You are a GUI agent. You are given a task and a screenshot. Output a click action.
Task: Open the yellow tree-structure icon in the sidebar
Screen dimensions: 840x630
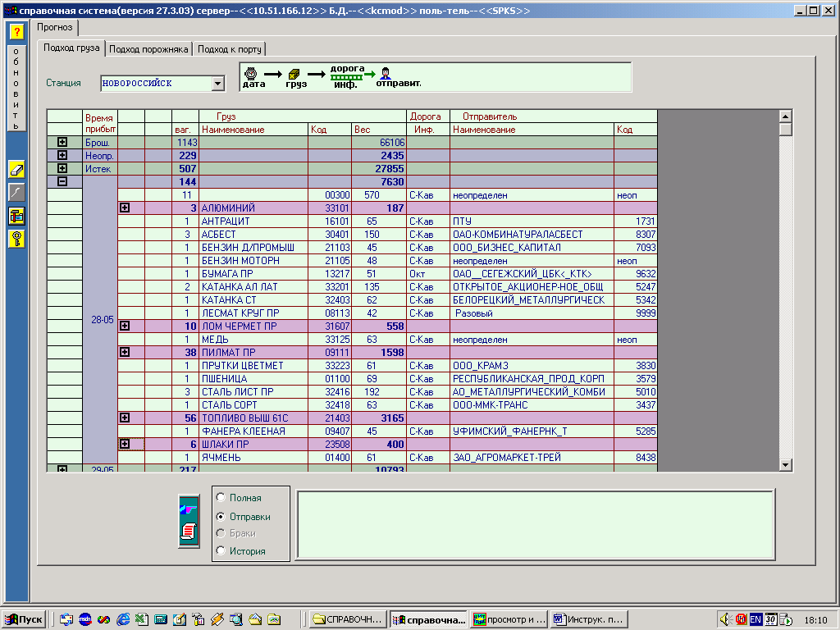pos(16,216)
